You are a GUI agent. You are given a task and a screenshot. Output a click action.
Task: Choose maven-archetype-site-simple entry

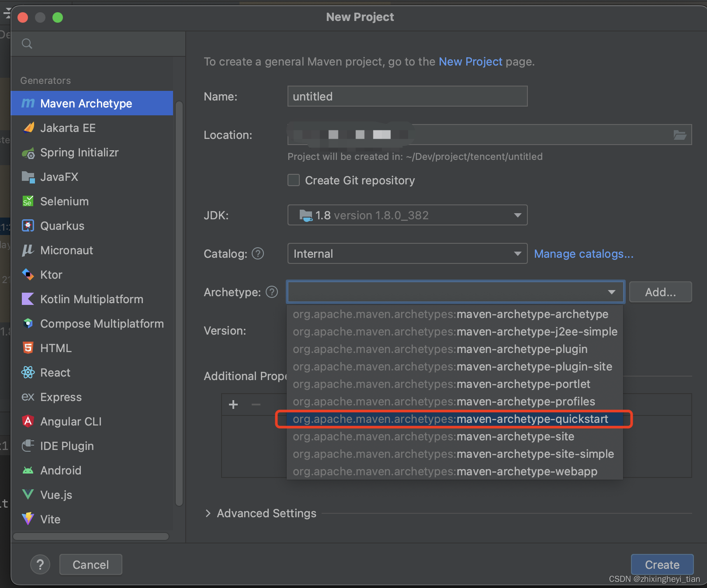454,454
